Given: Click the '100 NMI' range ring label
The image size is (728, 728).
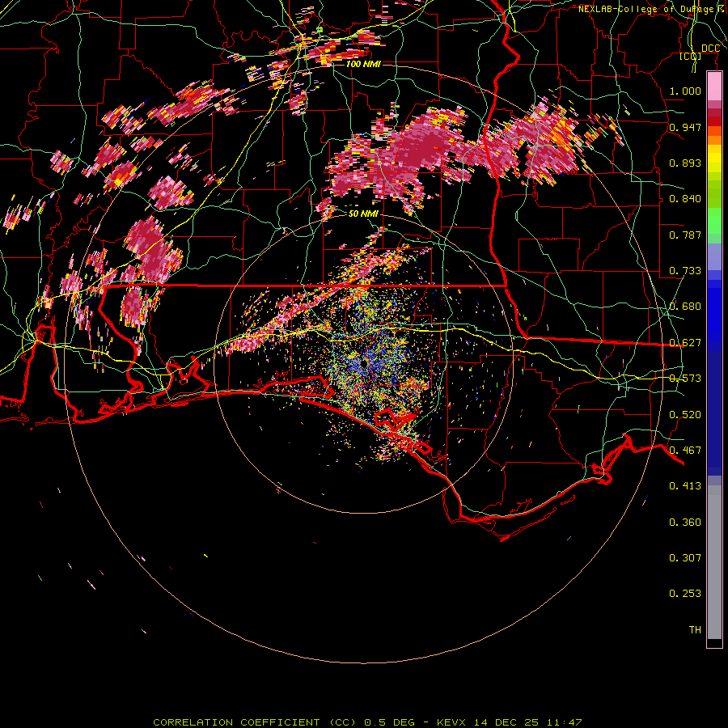Looking at the screenshot, I should 363,64.
